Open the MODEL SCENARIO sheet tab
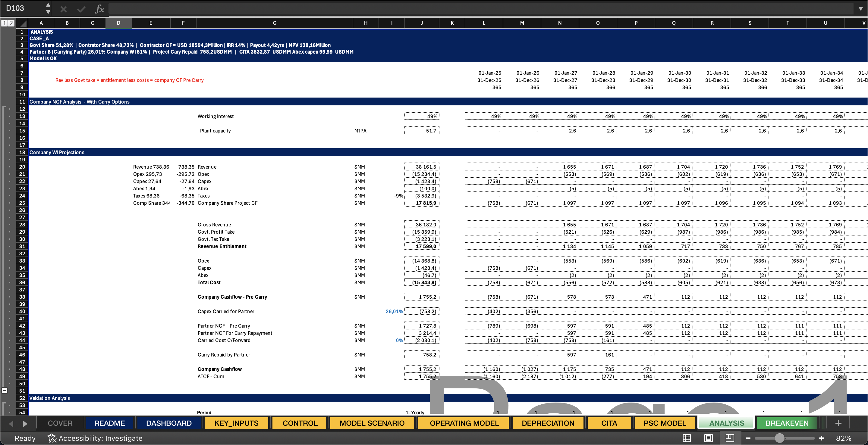The width and height of the screenshot is (868, 445). pyautogui.click(x=372, y=423)
